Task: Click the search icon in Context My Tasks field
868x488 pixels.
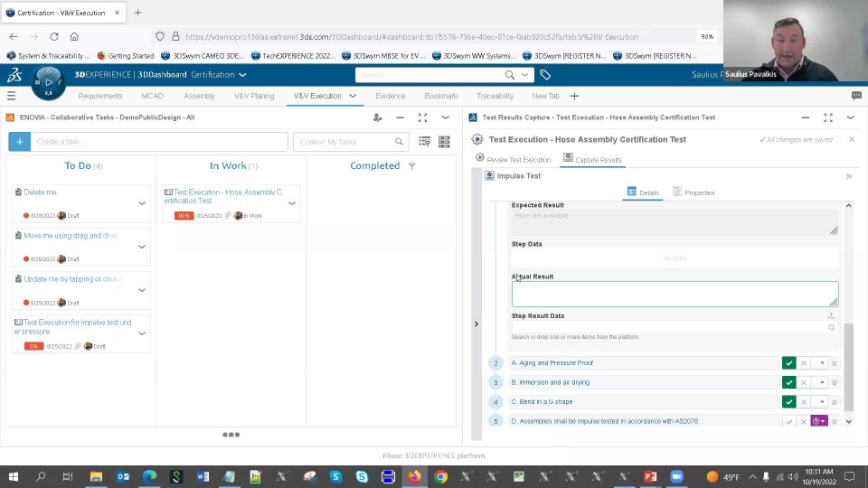Action: click(x=399, y=142)
